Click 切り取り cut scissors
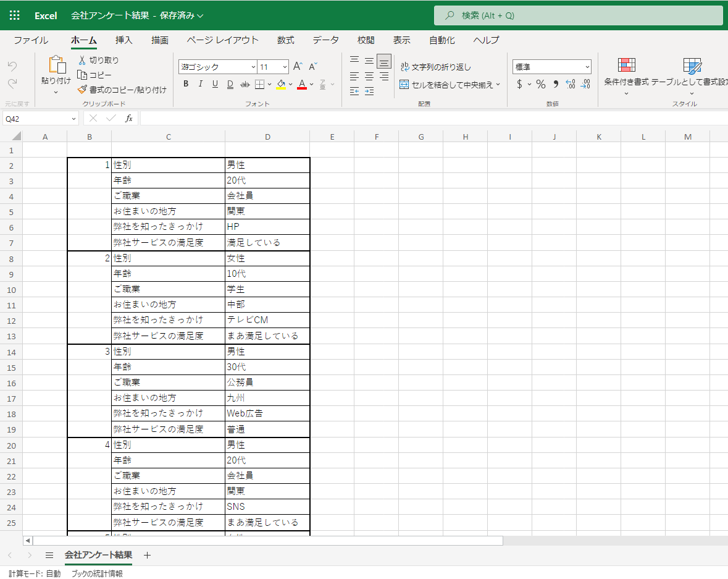This screenshot has height=579, width=728. point(98,60)
